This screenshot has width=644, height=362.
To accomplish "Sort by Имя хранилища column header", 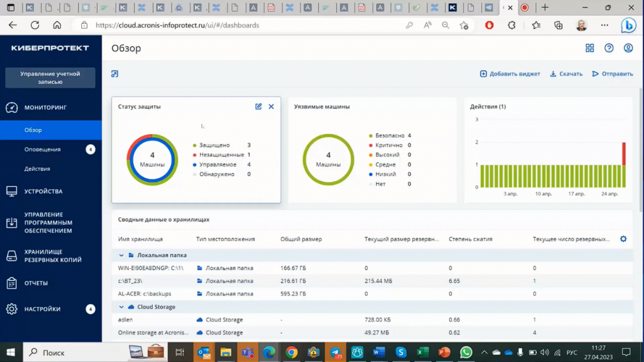I will 140,239.
